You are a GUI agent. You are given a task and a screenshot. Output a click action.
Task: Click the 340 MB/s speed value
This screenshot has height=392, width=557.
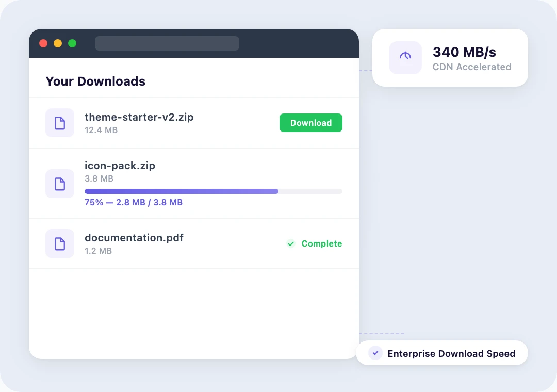tap(464, 52)
